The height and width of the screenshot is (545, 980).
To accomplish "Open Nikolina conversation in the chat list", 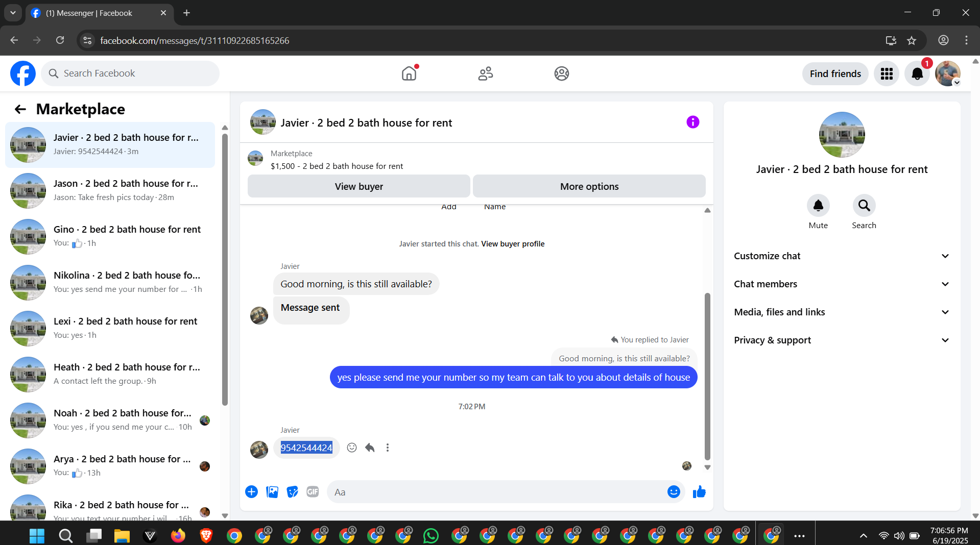I will coord(110,283).
